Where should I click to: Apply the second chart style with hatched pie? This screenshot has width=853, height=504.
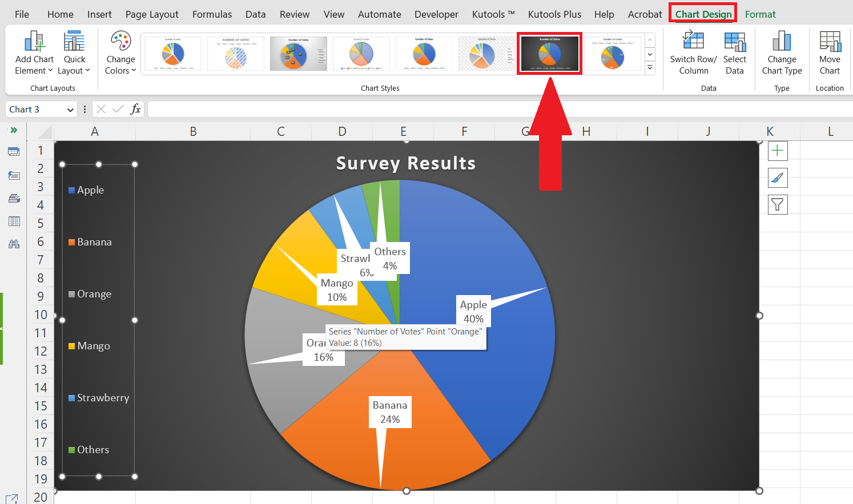[x=236, y=54]
